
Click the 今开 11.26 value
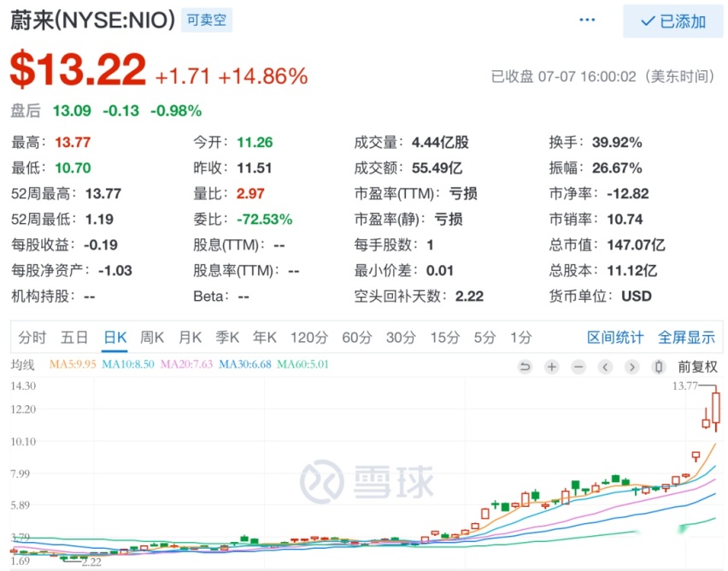pos(255,142)
